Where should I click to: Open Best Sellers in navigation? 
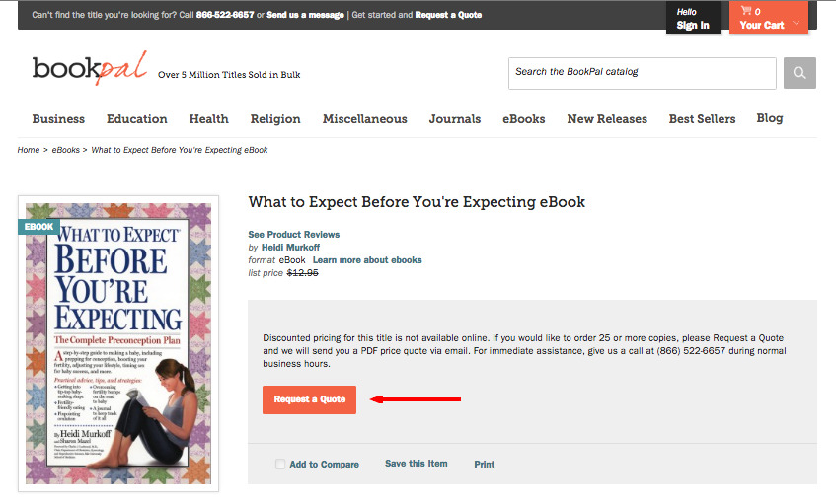702,118
